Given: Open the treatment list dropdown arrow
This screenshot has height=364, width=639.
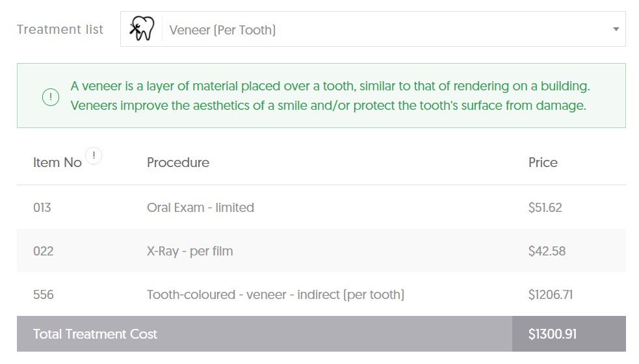Looking at the screenshot, I should [616, 29].
